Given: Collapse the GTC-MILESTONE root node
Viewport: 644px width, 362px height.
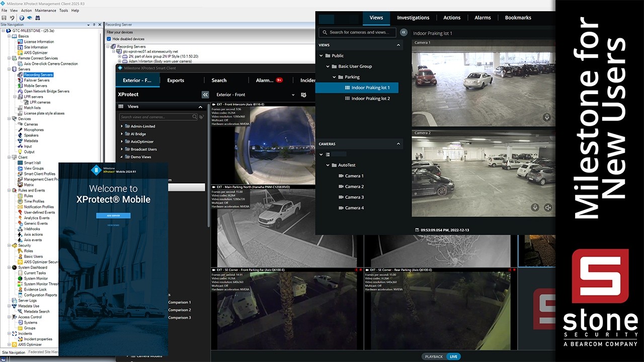Looking at the screenshot, I should pyautogui.click(x=4, y=31).
